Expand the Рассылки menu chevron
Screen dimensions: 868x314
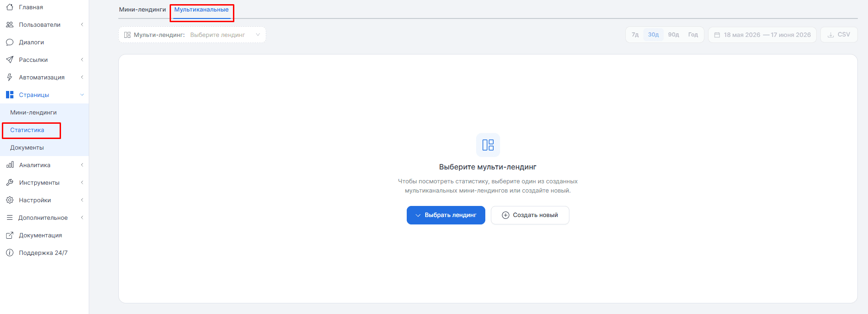(x=82, y=60)
